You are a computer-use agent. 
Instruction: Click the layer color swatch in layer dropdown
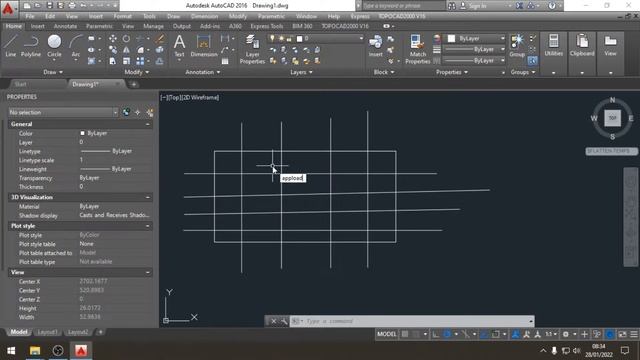[299, 38]
